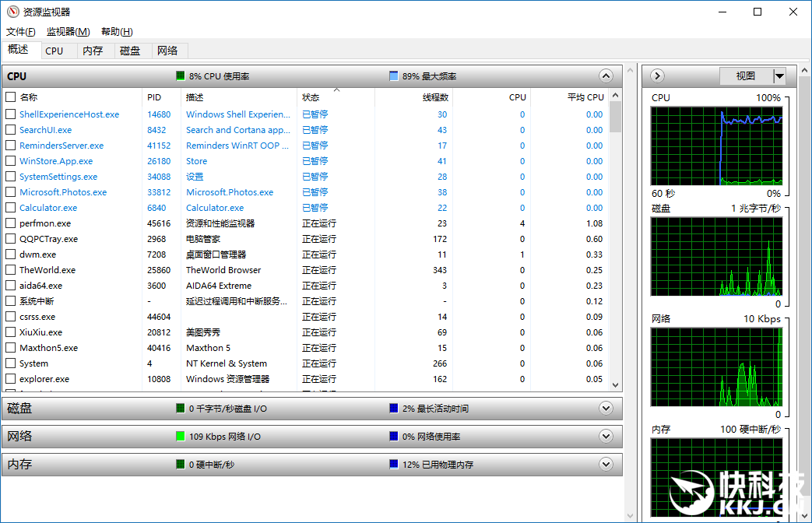The width and height of the screenshot is (812, 523).
Task: Expand the 磁盘 section chevron
Action: [x=606, y=408]
